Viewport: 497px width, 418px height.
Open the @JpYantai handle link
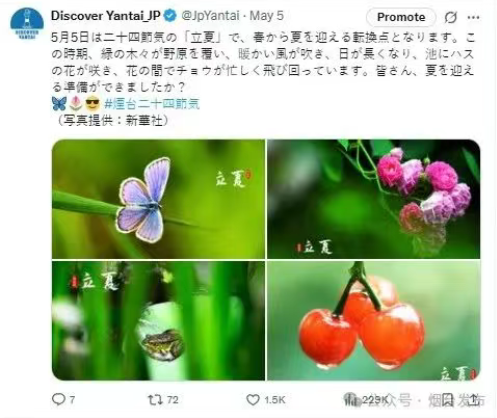[x=210, y=16]
